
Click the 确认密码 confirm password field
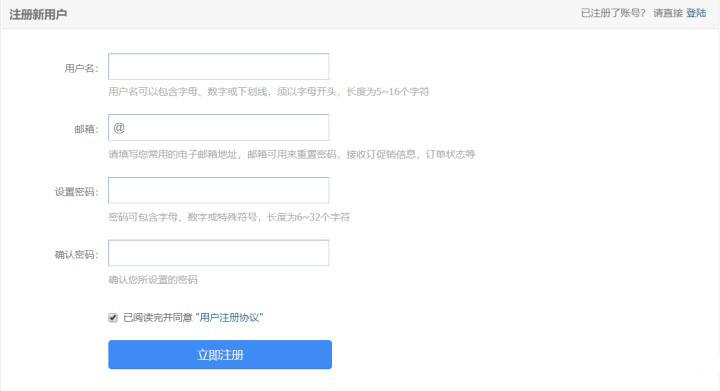pos(219,253)
